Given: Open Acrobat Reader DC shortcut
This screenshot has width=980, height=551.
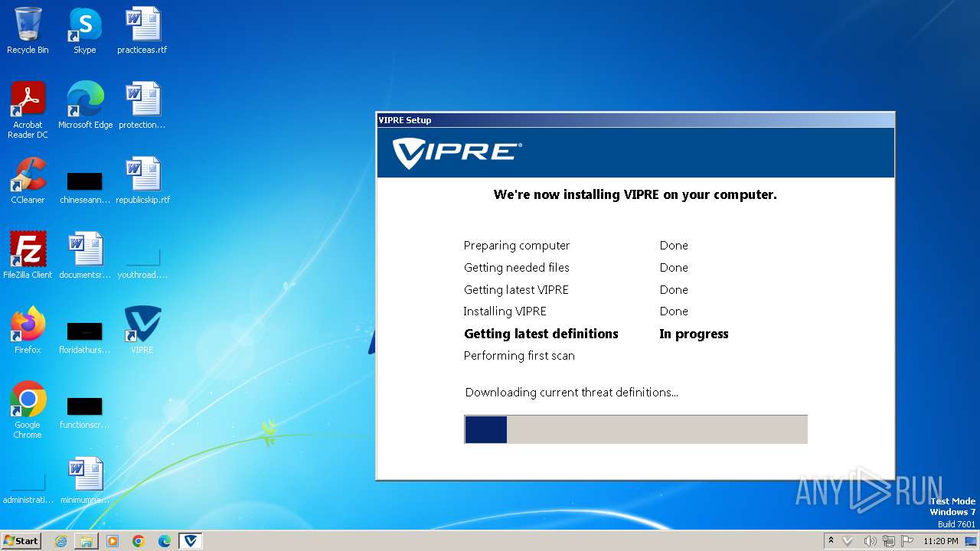Looking at the screenshot, I should (x=28, y=110).
